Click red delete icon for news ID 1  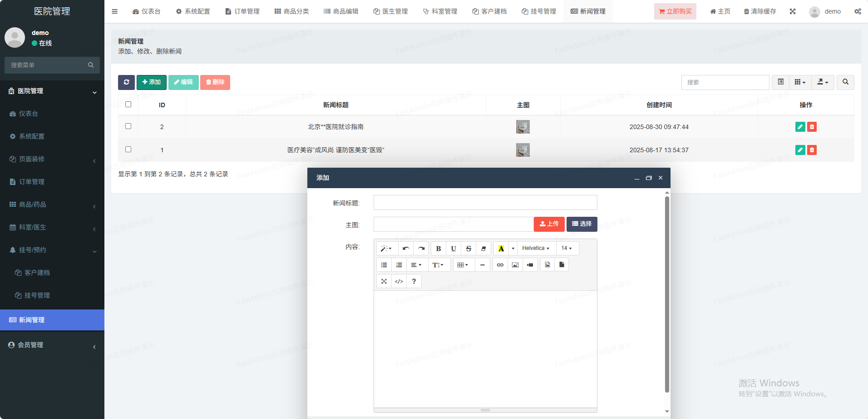[812, 150]
